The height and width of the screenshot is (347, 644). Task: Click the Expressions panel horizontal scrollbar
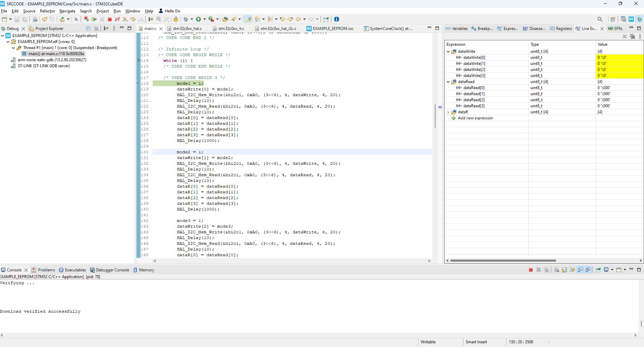click(x=503, y=261)
